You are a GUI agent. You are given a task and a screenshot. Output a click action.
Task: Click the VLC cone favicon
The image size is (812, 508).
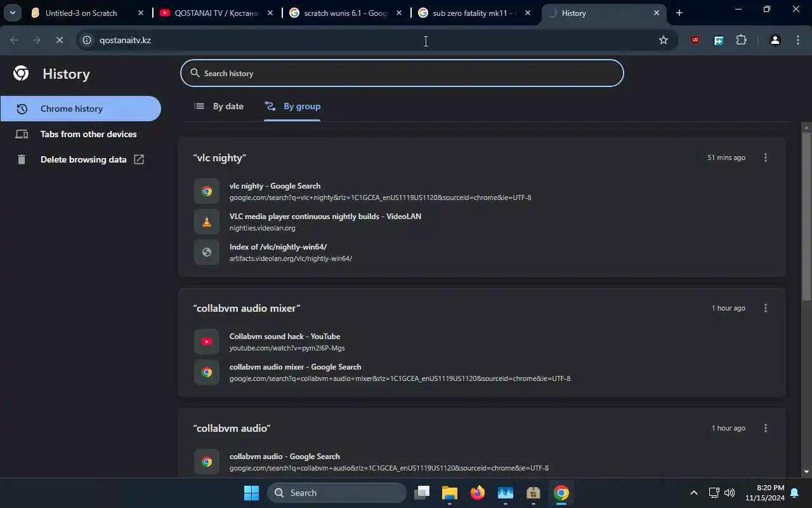[x=207, y=222]
